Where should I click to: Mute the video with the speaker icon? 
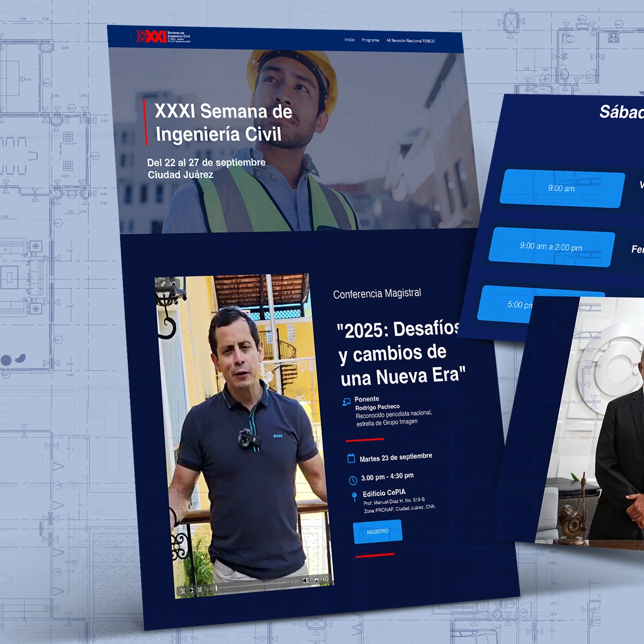306,580
